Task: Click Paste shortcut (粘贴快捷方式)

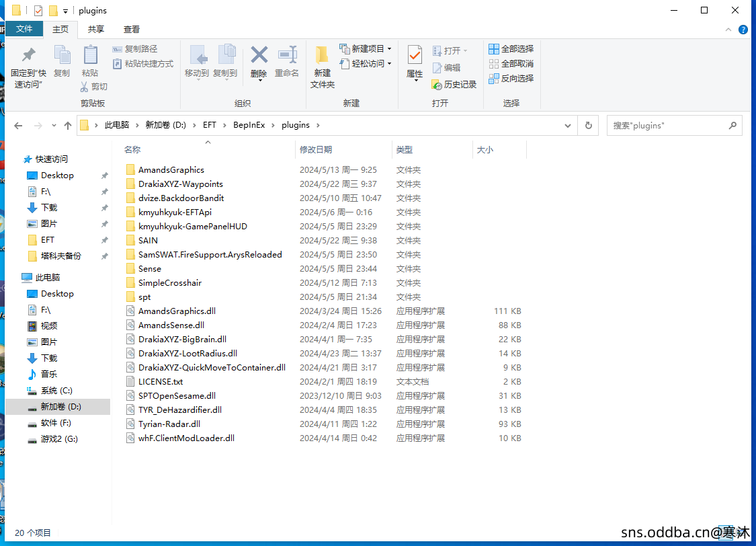Action: point(142,64)
